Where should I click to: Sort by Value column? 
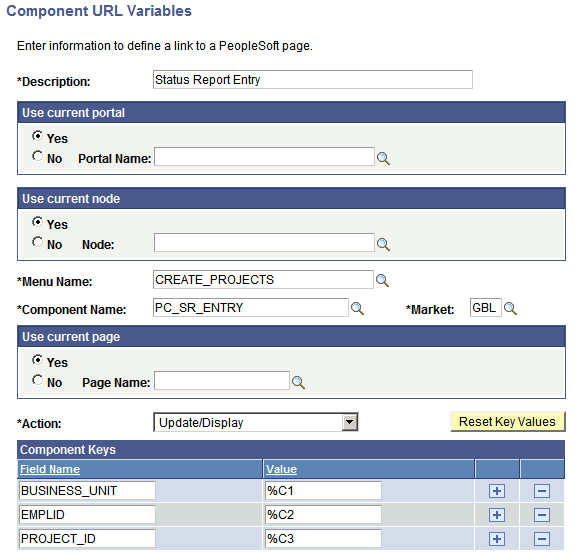[x=281, y=469]
